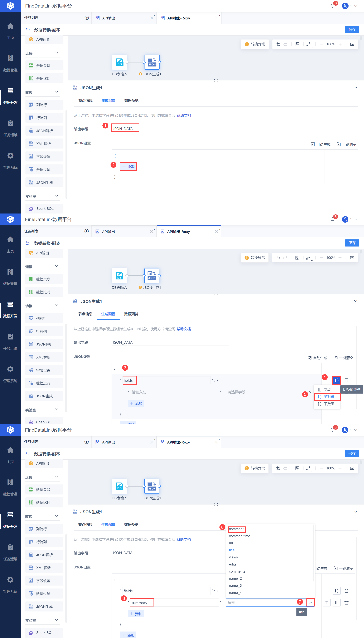Click the DB表输入 node icon
Screen dimensions: 364x638
(x=120, y=62)
